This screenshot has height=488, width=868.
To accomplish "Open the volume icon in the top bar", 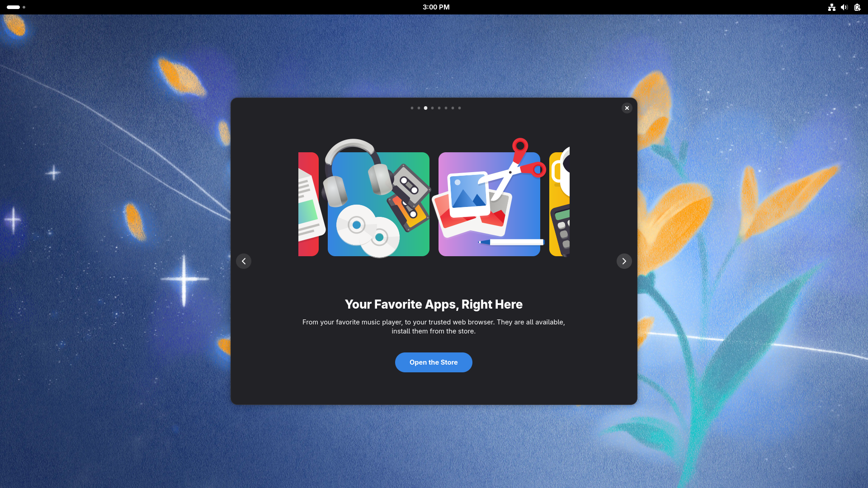I will click(844, 7).
